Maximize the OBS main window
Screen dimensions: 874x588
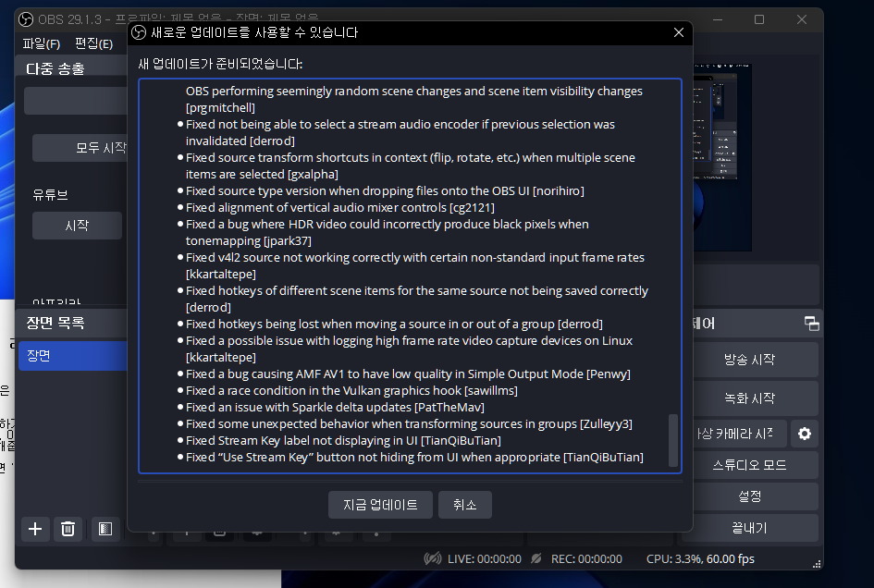[x=759, y=19]
